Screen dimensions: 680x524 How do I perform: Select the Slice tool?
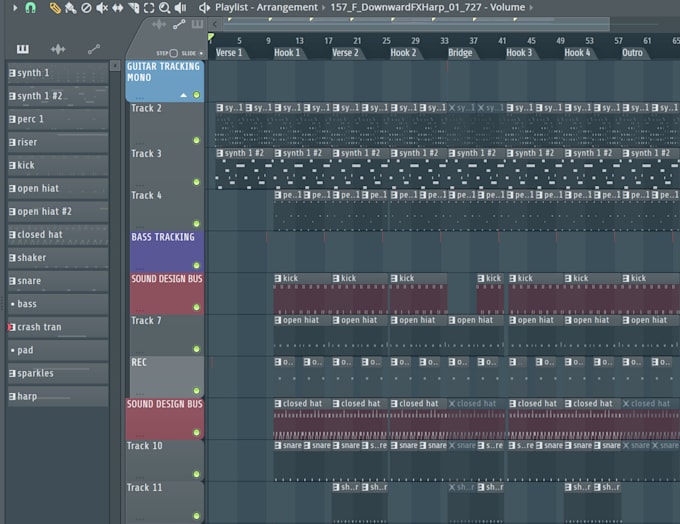pos(134,8)
